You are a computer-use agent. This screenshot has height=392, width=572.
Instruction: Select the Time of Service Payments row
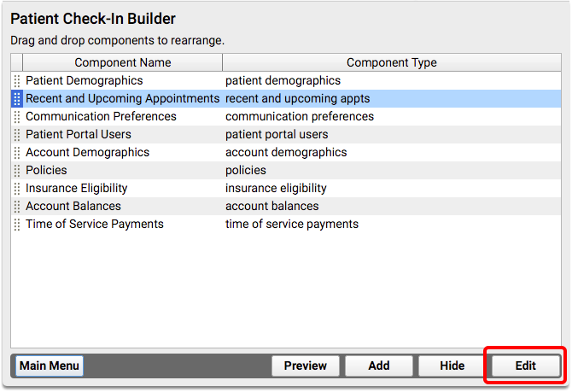coord(286,224)
